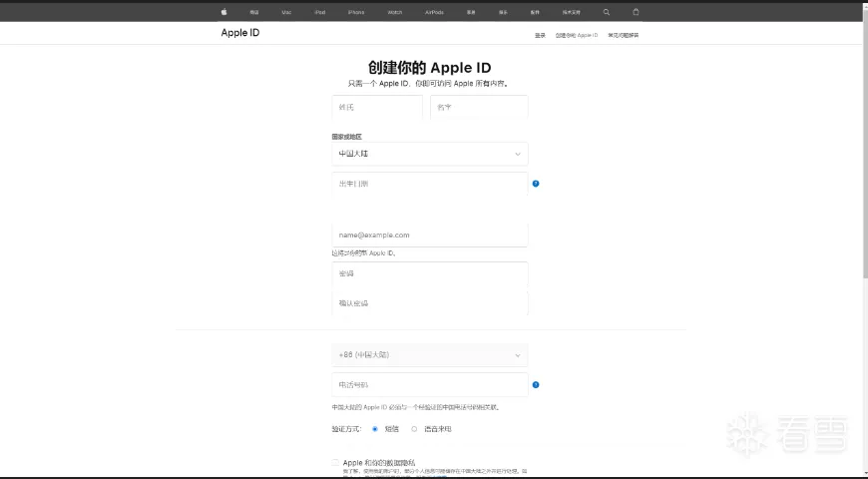This screenshot has height=479, width=868.
Task: Open the Mac menu item
Action: pos(286,12)
